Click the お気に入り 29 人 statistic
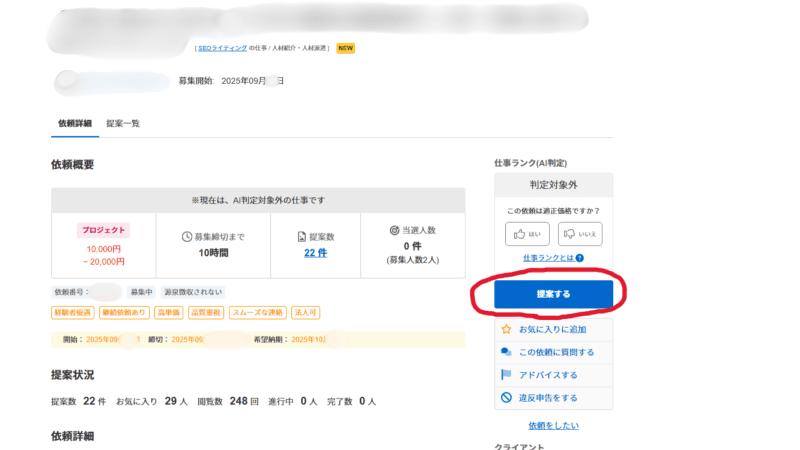This screenshot has width=800, height=450. point(152,402)
